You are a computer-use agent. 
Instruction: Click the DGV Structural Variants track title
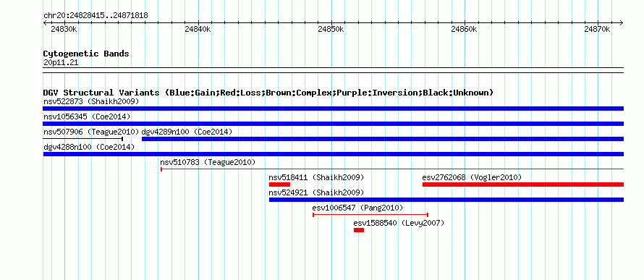[x=268, y=93]
